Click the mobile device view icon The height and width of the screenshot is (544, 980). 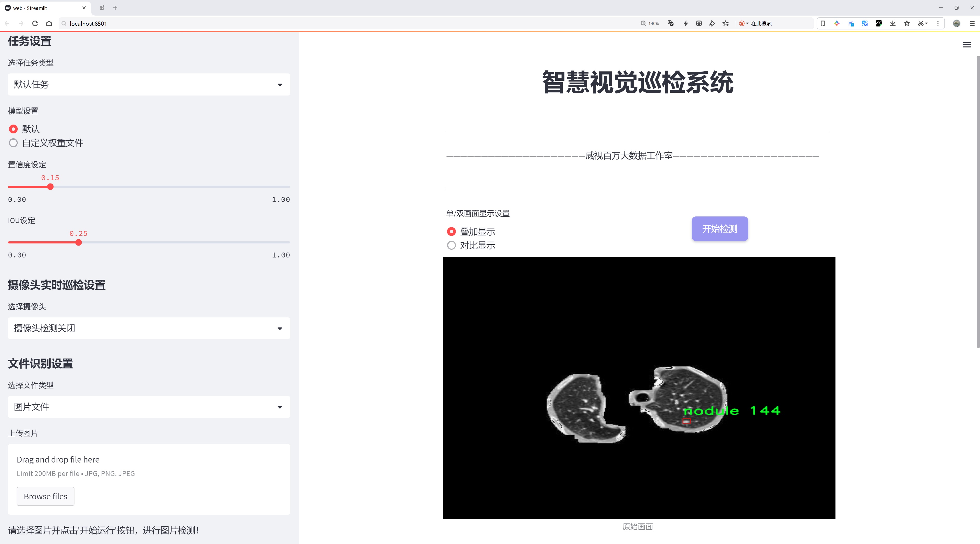point(823,23)
